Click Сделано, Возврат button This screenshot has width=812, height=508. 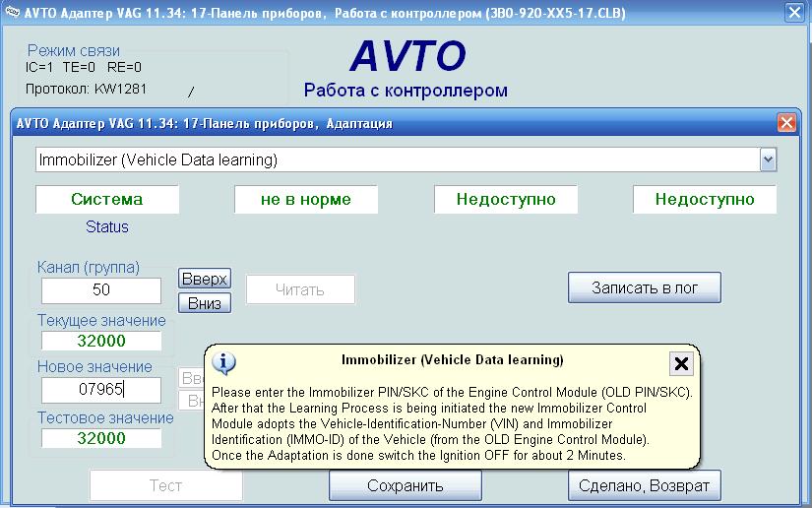(645, 485)
